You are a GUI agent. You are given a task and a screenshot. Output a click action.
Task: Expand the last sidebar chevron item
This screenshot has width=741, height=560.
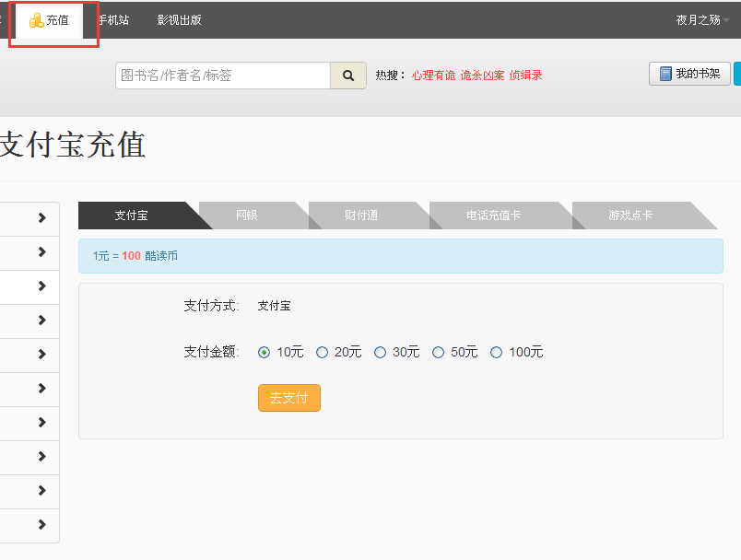41,525
